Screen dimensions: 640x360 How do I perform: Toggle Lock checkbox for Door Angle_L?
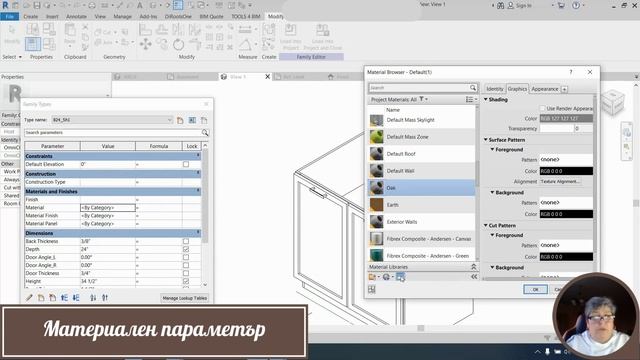coord(186,257)
